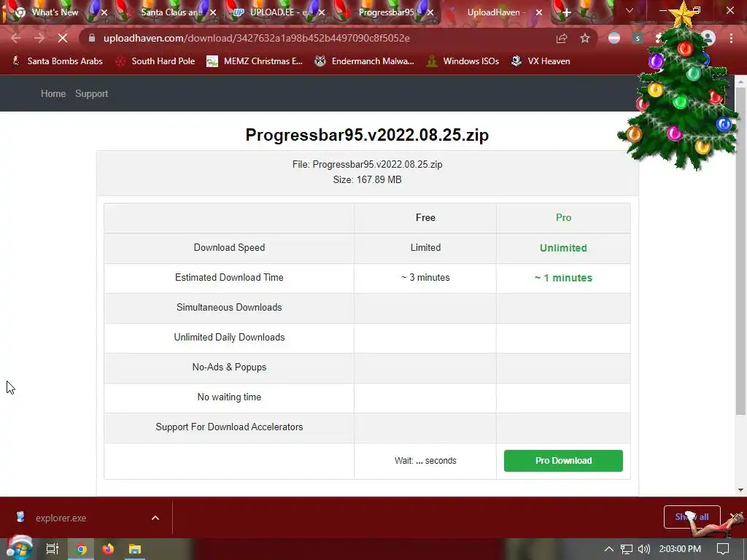Close the Santa Claus tab
Viewport: 747px width, 560px height.
tap(213, 12)
